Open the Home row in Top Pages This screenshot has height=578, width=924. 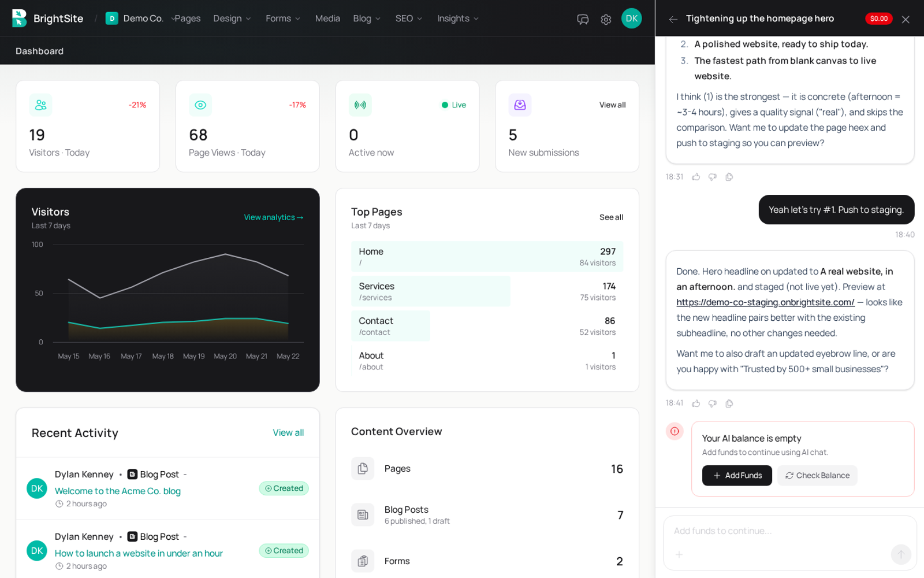coord(487,257)
